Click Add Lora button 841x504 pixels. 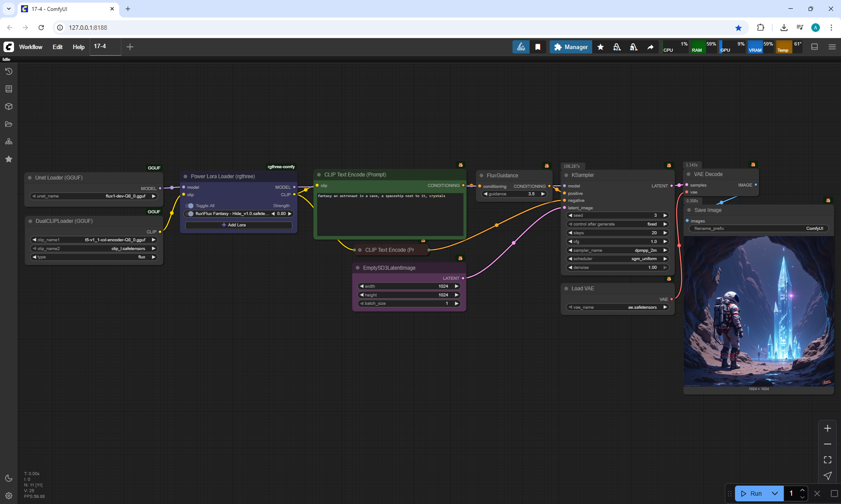point(239,225)
